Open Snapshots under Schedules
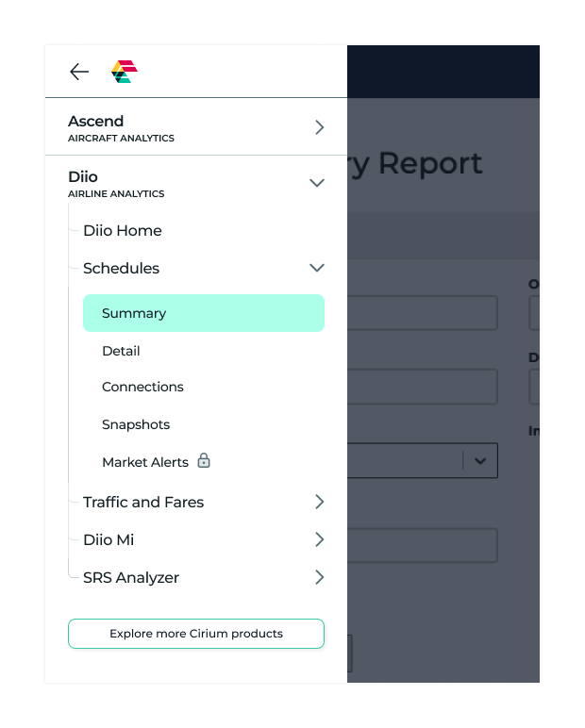This screenshot has height=728, width=585. pos(136,424)
